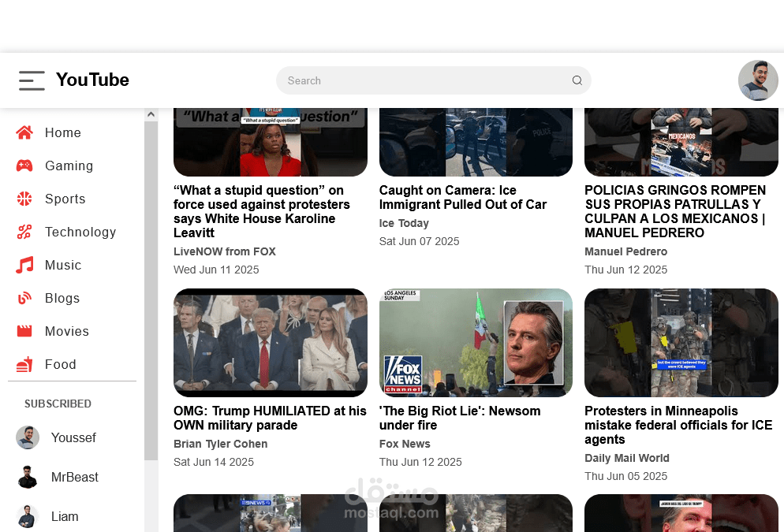Screen dimensions: 784x532
Task: Select the Gaming category label
Action: [x=69, y=166]
